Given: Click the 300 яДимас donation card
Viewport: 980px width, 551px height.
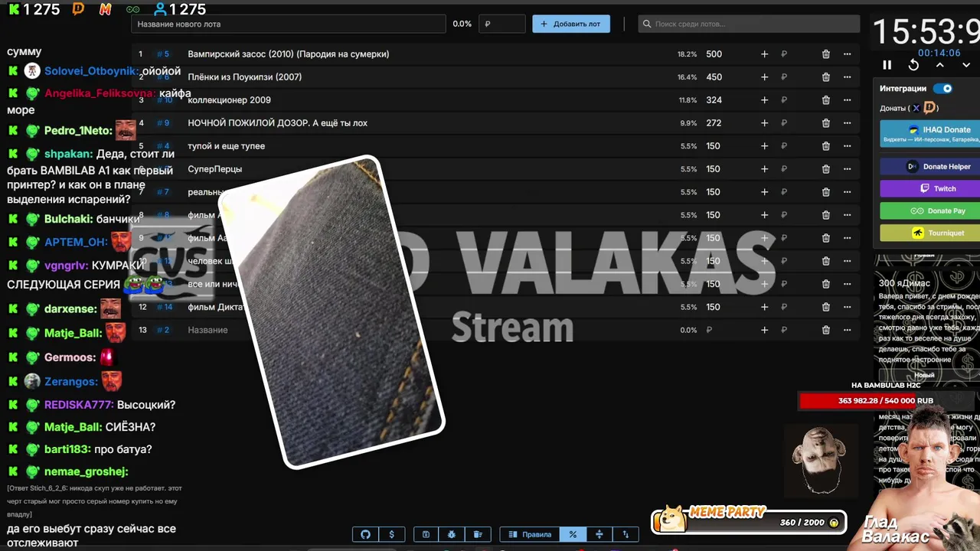Looking at the screenshot, I should [x=929, y=321].
